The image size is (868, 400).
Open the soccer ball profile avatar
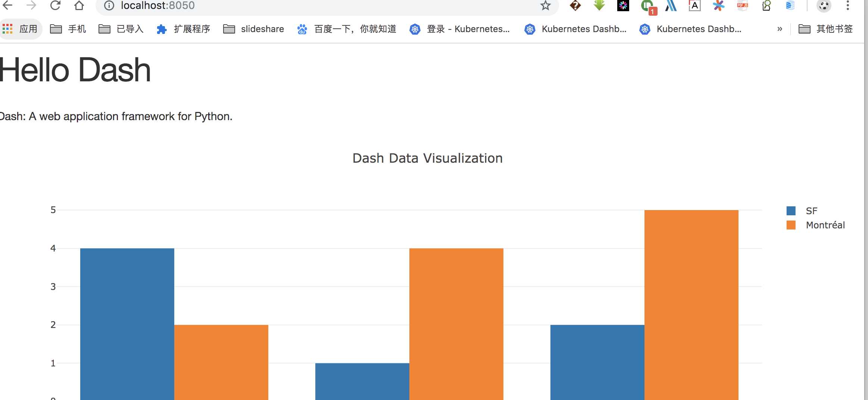[x=824, y=6]
